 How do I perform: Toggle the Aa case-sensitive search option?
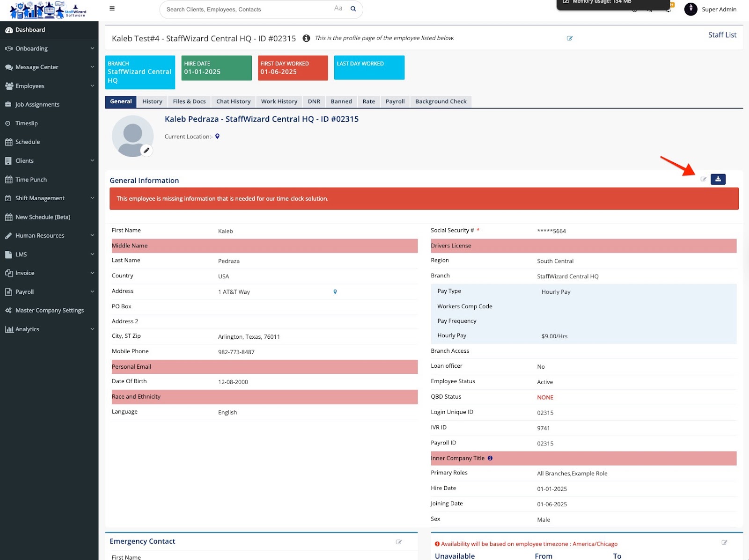click(x=338, y=8)
